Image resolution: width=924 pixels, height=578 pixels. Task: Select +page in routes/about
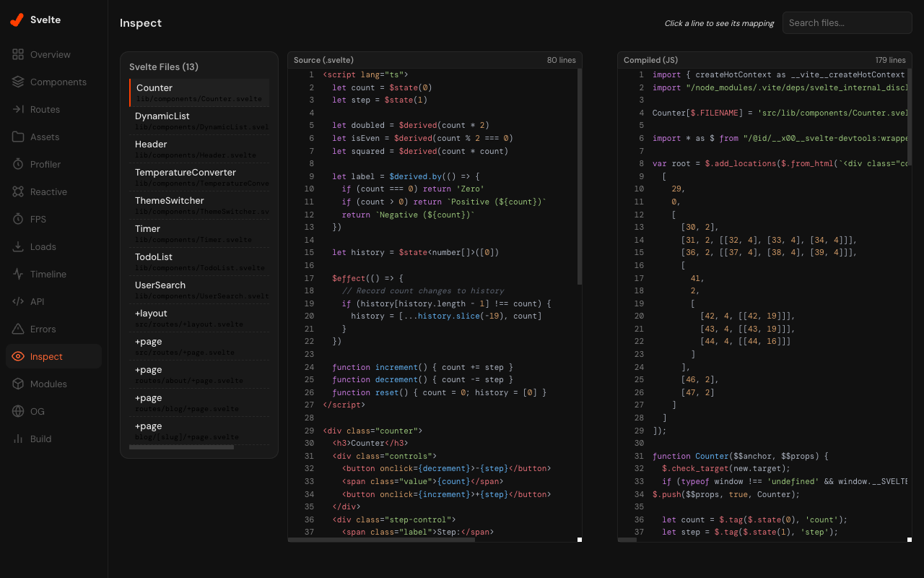199,374
